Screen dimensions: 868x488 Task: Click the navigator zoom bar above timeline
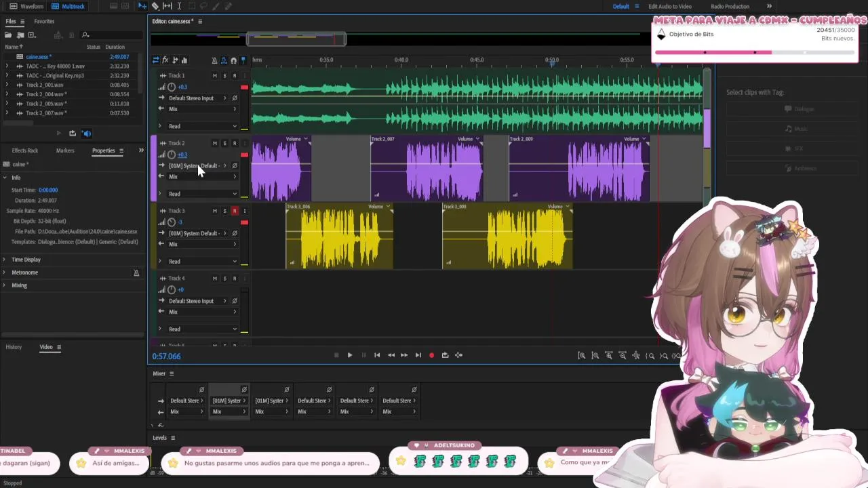296,39
